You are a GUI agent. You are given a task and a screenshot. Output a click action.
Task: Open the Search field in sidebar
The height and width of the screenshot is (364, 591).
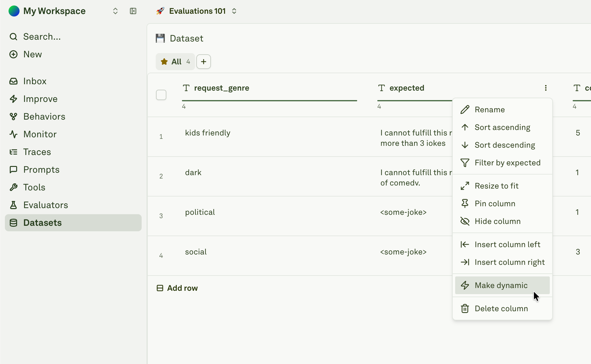point(73,37)
